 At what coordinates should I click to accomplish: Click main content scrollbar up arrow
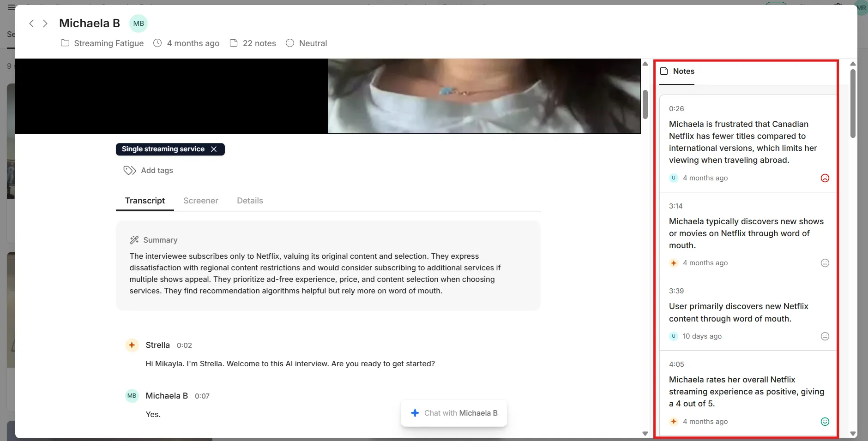click(645, 64)
